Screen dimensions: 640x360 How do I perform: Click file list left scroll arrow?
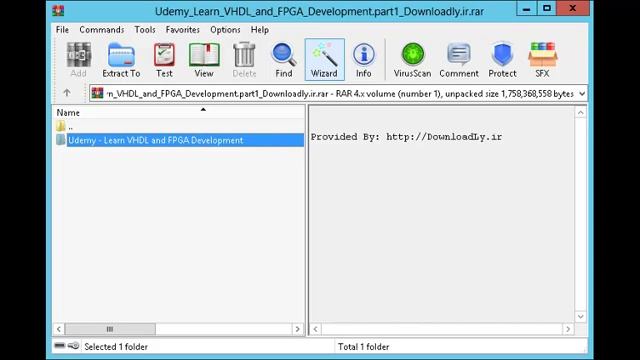(59, 329)
